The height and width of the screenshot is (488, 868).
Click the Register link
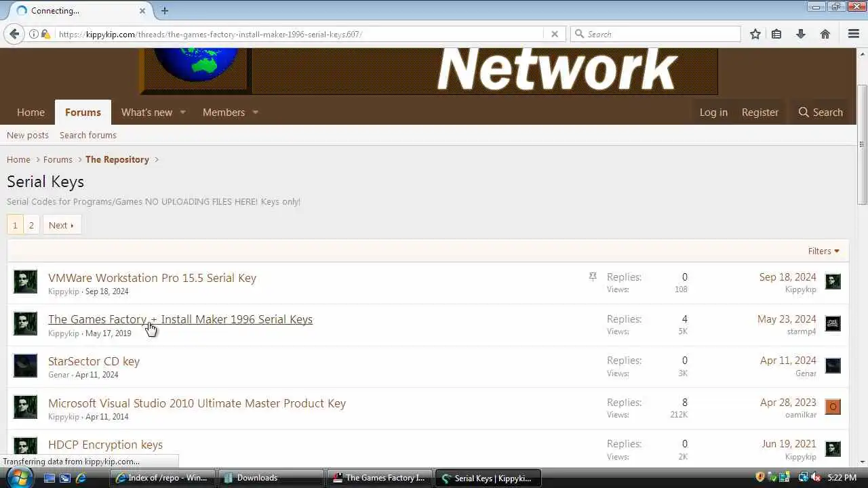click(x=759, y=113)
